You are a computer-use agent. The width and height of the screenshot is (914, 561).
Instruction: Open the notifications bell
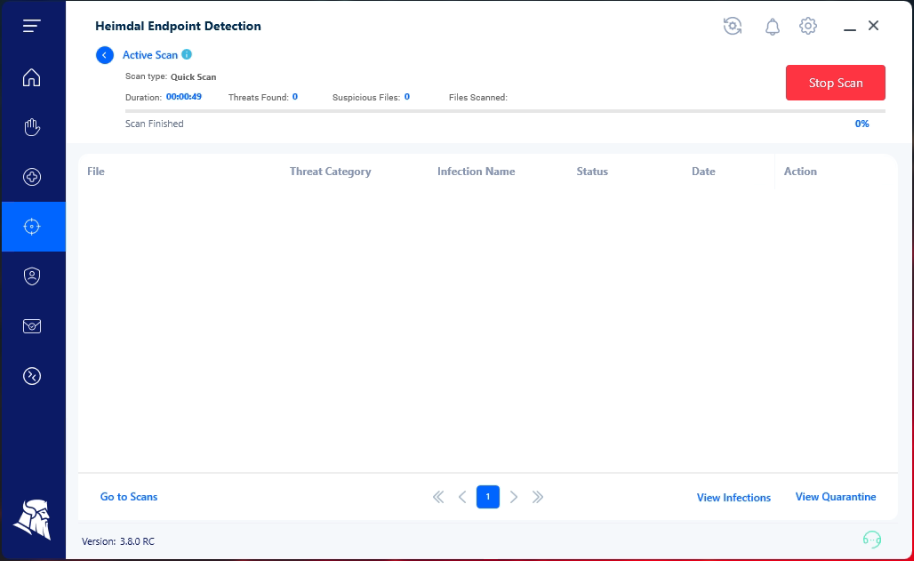[x=772, y=26]
